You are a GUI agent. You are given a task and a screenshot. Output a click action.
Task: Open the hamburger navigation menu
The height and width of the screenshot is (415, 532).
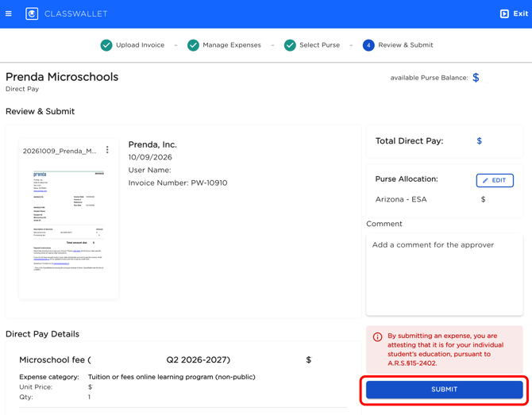(9, 13)
